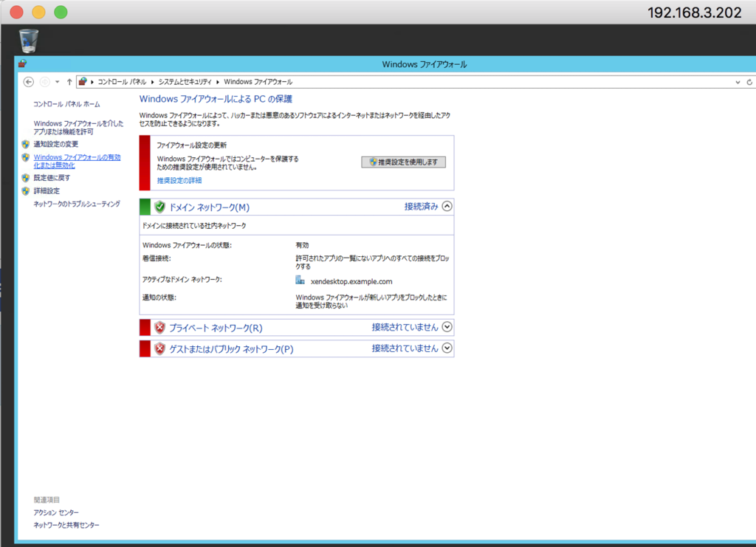Open 既定値に戻す link
The width and height of the screenshot is (756, 547).
(x=52, y=178)
